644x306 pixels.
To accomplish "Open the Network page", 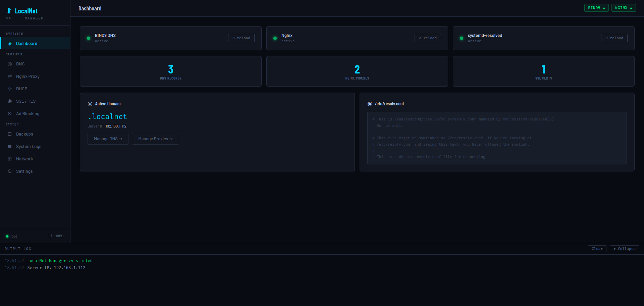I will point(35,159).
